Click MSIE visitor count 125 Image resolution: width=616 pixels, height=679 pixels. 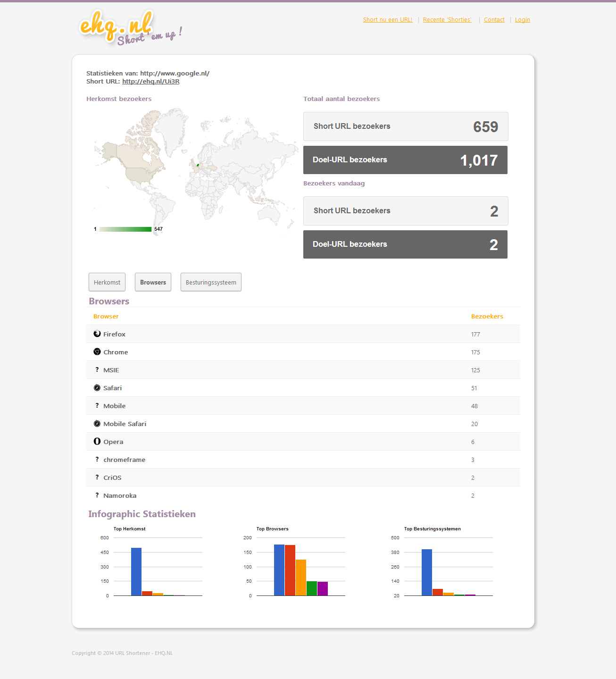click(x=475, y=370)
